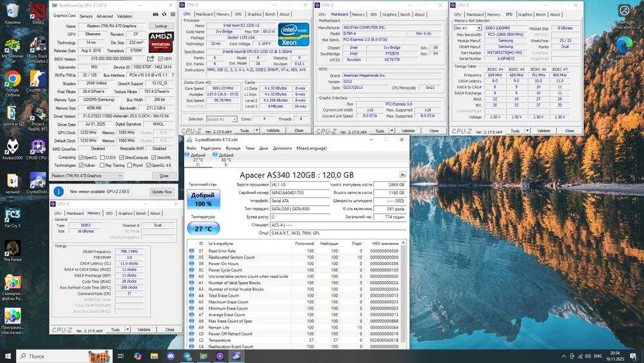Open The Forest desktop icon

pyautogui.click(x=13, y=251)
